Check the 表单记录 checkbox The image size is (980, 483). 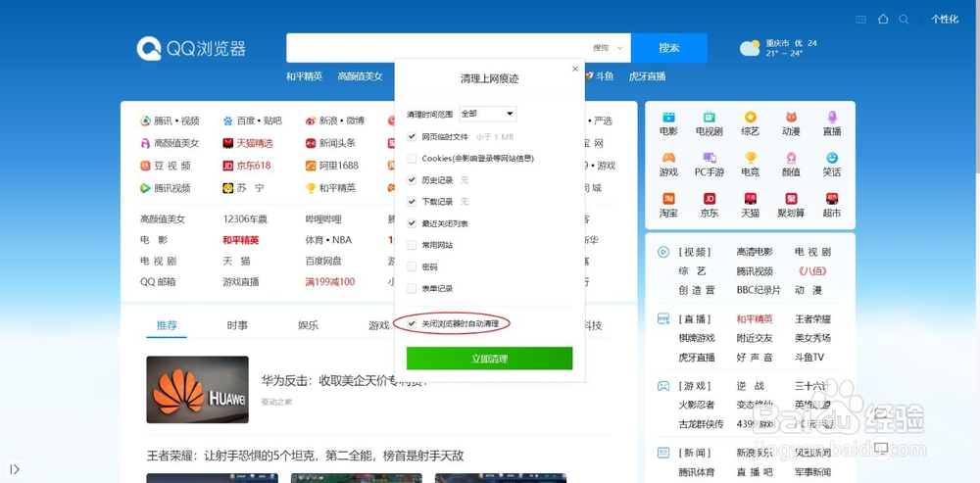412,288
